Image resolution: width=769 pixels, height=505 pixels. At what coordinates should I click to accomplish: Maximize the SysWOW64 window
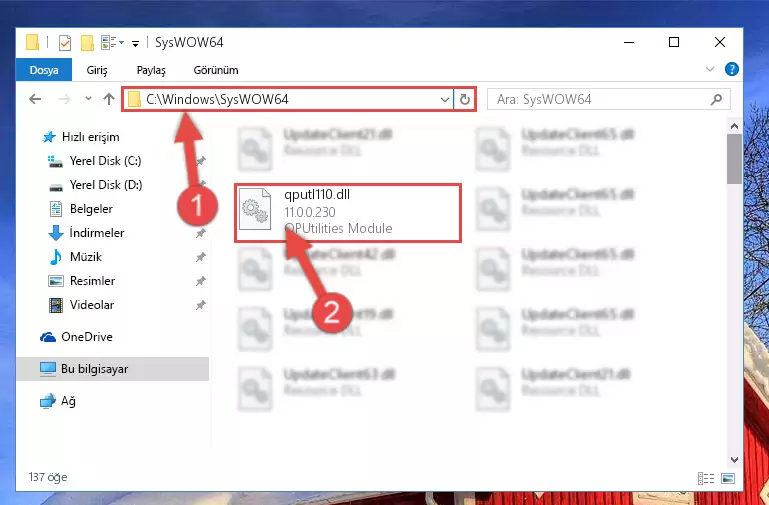click(x=674, y=42)
